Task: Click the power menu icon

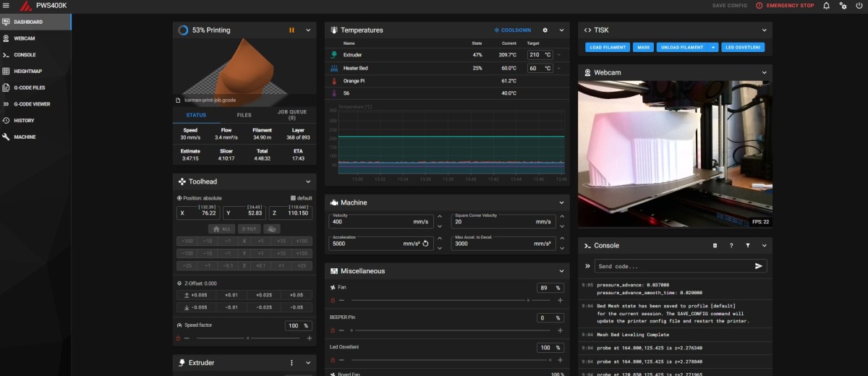Action: (x=859, y=6)
